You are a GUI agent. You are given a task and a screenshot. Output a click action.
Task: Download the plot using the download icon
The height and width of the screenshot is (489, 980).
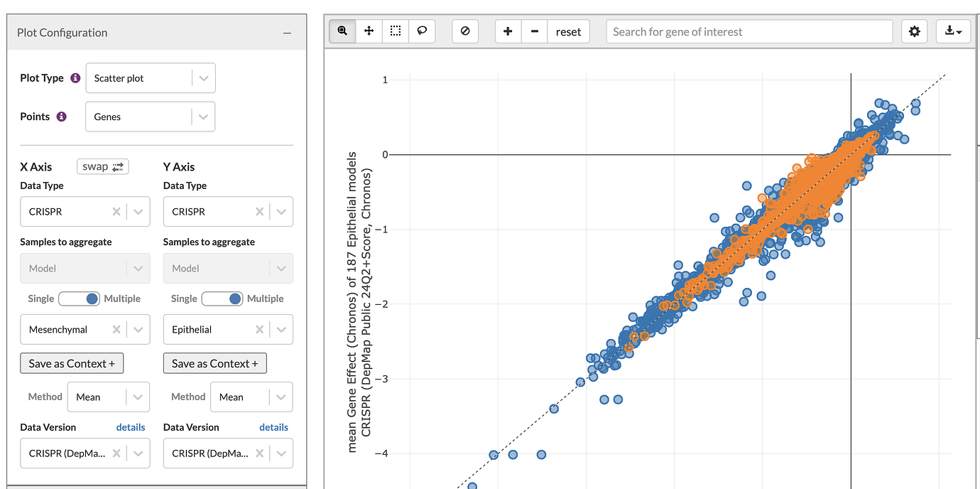(953, 31)
